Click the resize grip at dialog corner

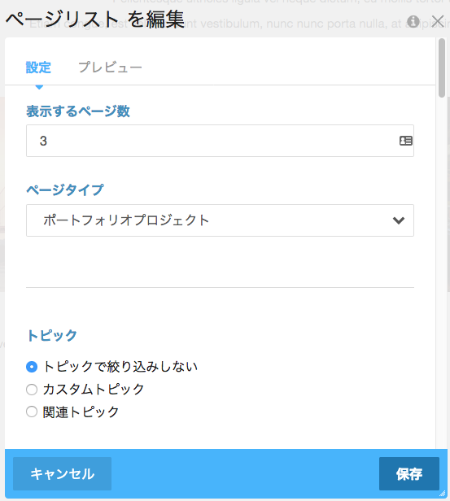442,493
